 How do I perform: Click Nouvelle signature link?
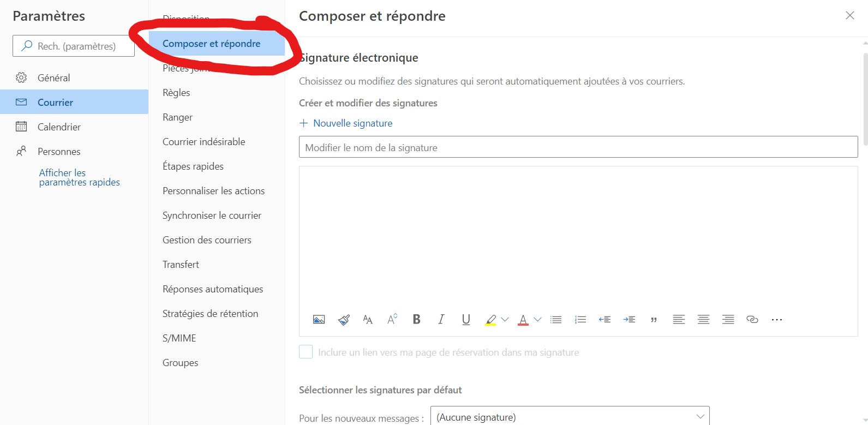tap(352, 123)
